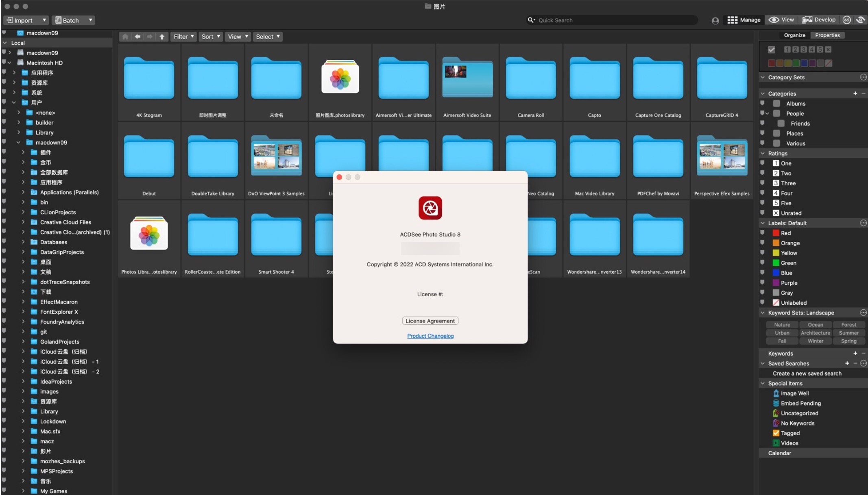Open the Product Changelog link
868x495 pixels.
click(430, 336)
